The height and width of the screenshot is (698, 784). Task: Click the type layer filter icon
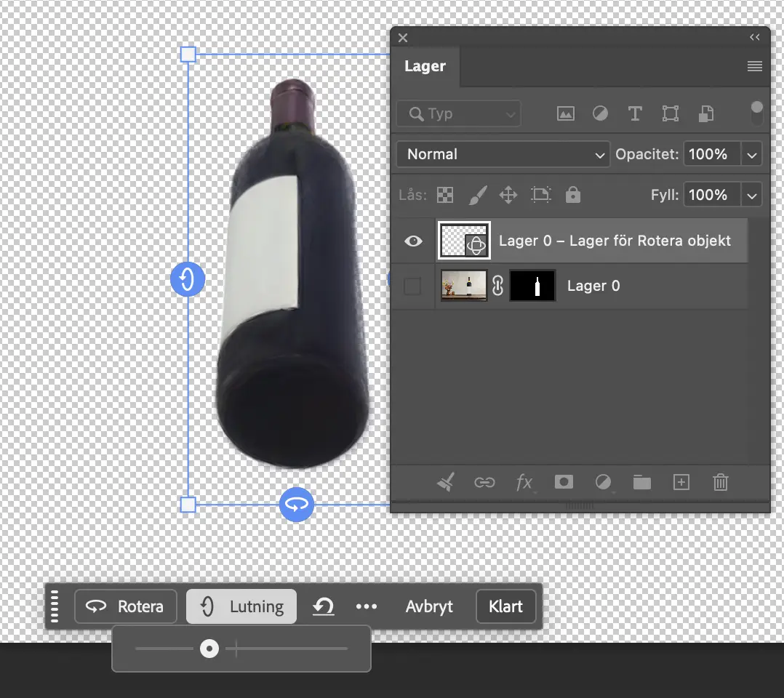tap(635, 113)
